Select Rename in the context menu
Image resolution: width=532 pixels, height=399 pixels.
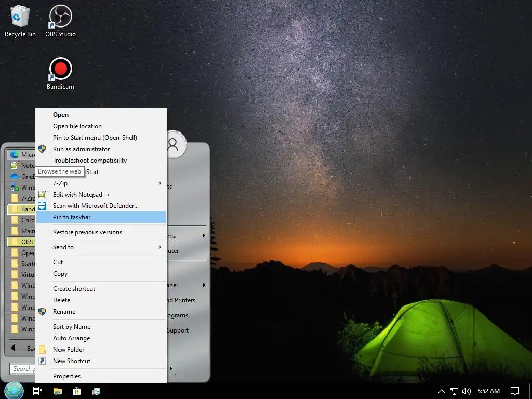[101, 312]
